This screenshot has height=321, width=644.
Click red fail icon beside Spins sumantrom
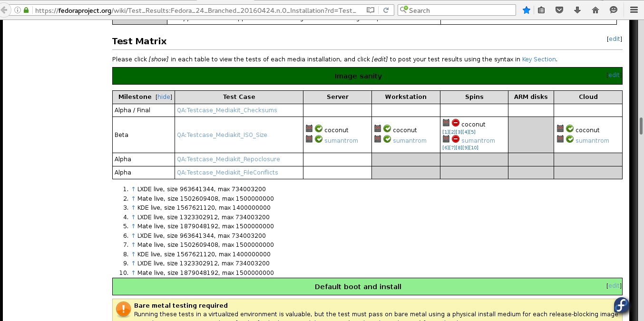456,139
